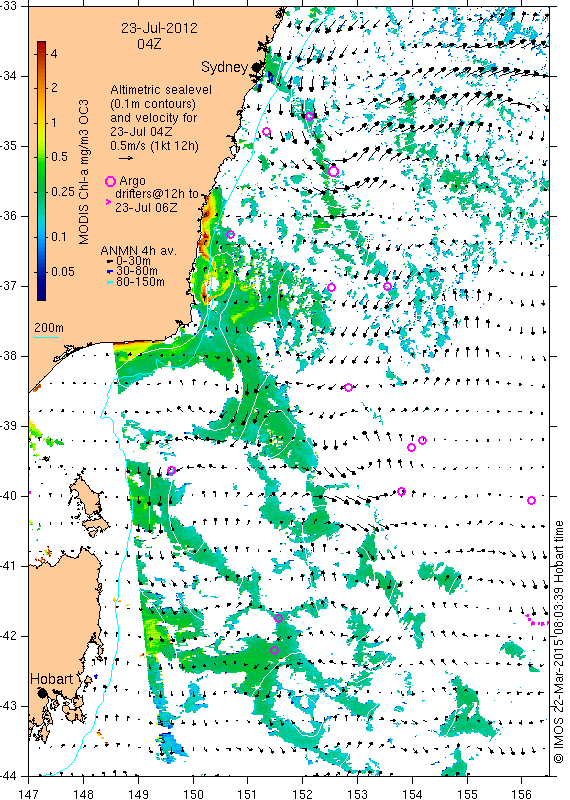This screenshot has width=570, height=800.
Task: Click the latitude axis label '-42'
Action: [x=9, y=636]
